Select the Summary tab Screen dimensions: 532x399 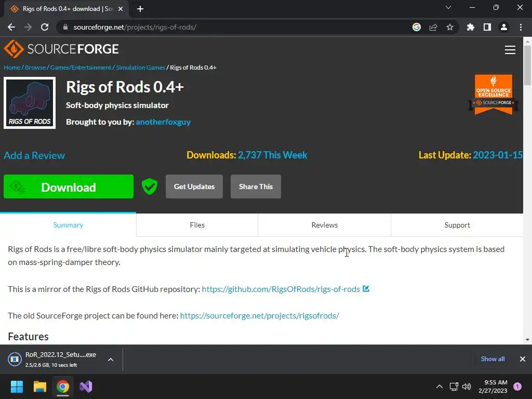68,225
